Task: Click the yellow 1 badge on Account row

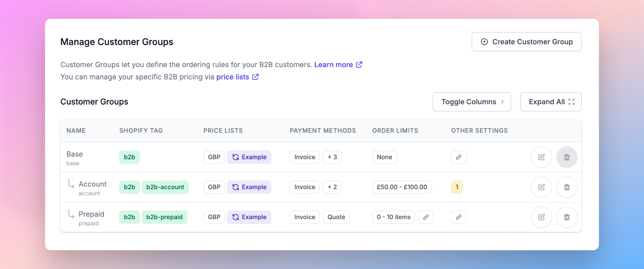Action: point(457,187)
